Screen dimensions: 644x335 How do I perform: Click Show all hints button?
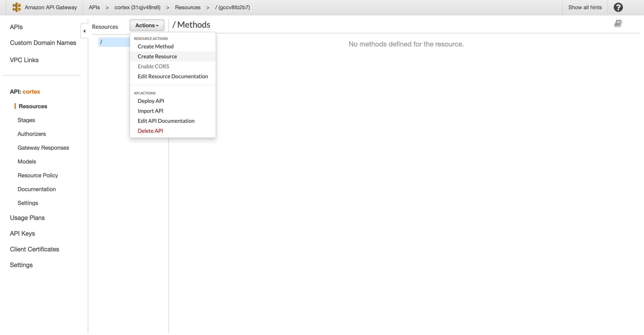click(x=585, y=7)
